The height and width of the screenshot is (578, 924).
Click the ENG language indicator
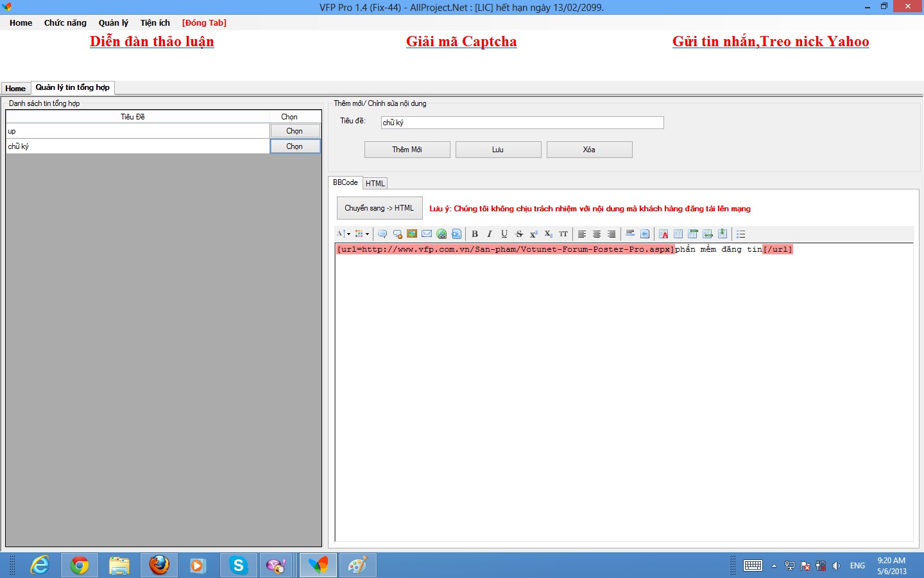(857, 566)
